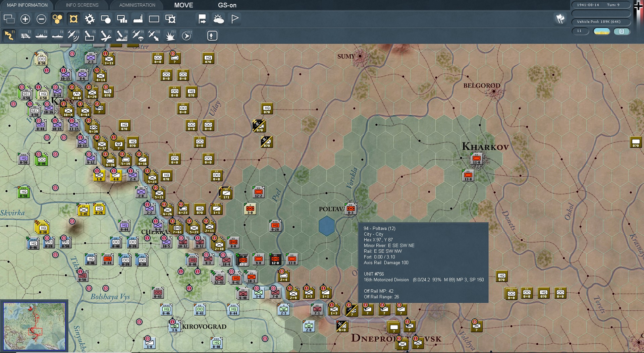The image size is (644, 353).
Task: Click the empty rectangle icon
Action: (x=154, y=19)
